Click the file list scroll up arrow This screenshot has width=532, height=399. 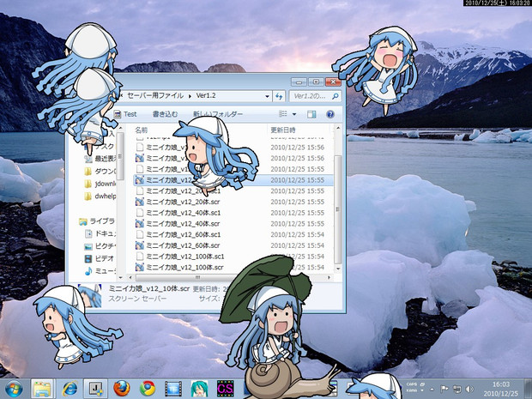coord(337,129)
